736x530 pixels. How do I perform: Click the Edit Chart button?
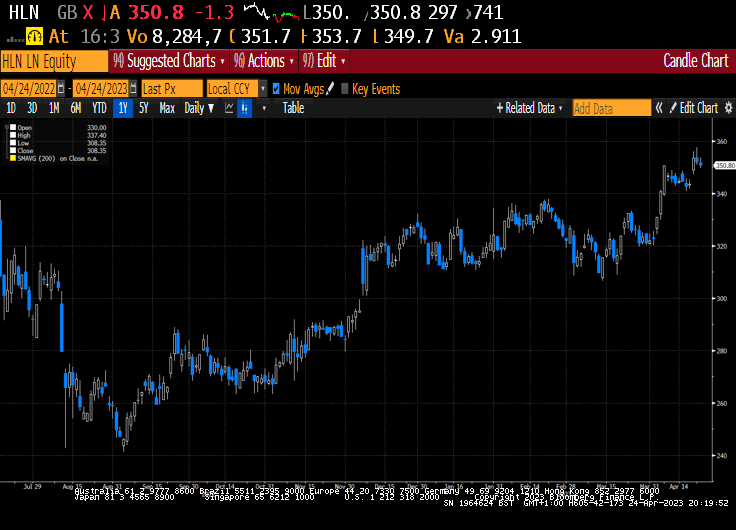(x=694, y=108)
